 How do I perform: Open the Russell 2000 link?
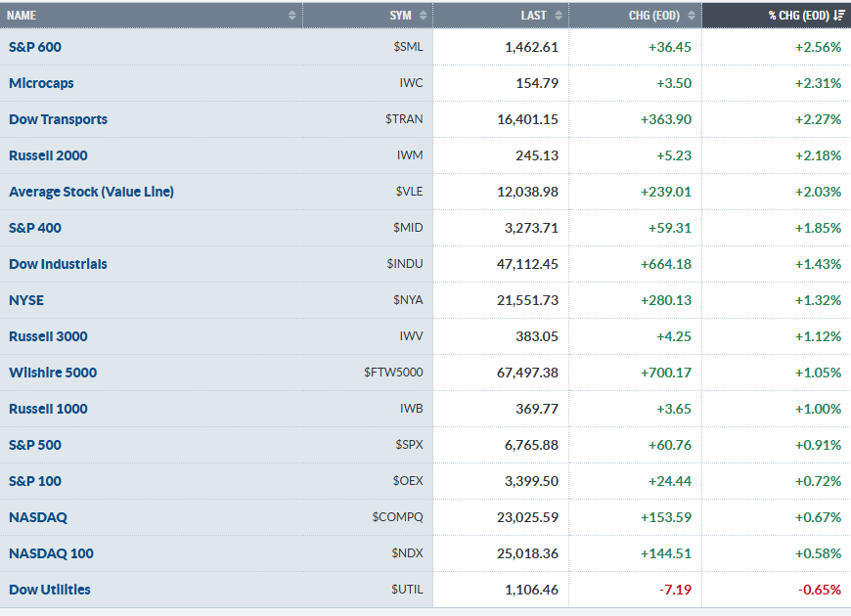pos(48,155)
